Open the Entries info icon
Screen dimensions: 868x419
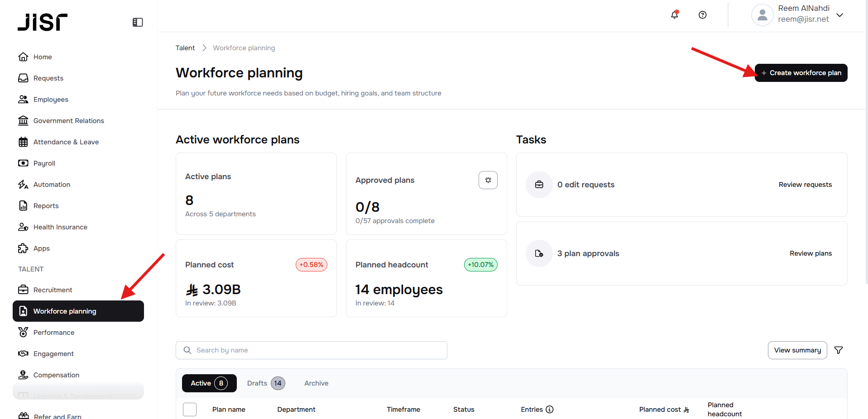click(550, 409)
